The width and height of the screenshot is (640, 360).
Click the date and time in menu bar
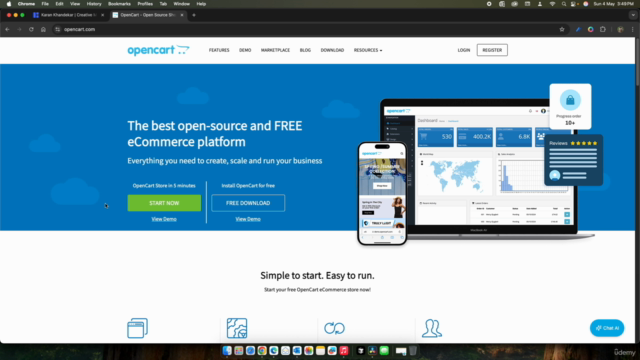tap(613, 4)
